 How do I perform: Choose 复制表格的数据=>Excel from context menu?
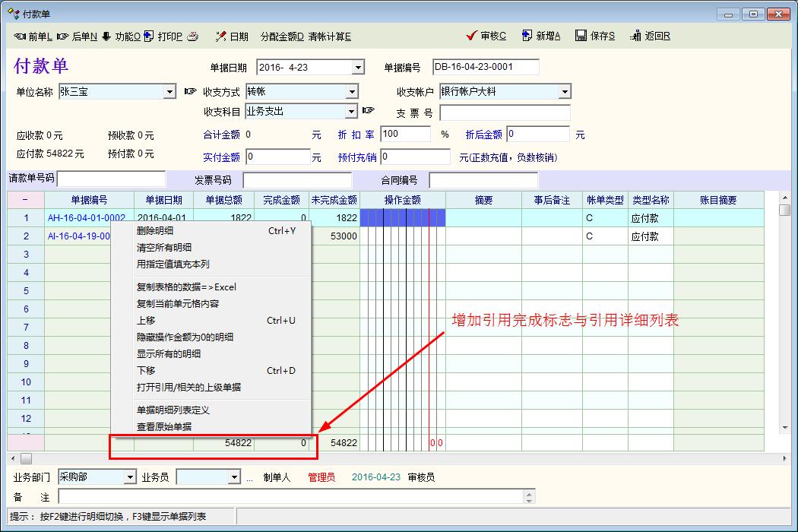tap(186, 287)
